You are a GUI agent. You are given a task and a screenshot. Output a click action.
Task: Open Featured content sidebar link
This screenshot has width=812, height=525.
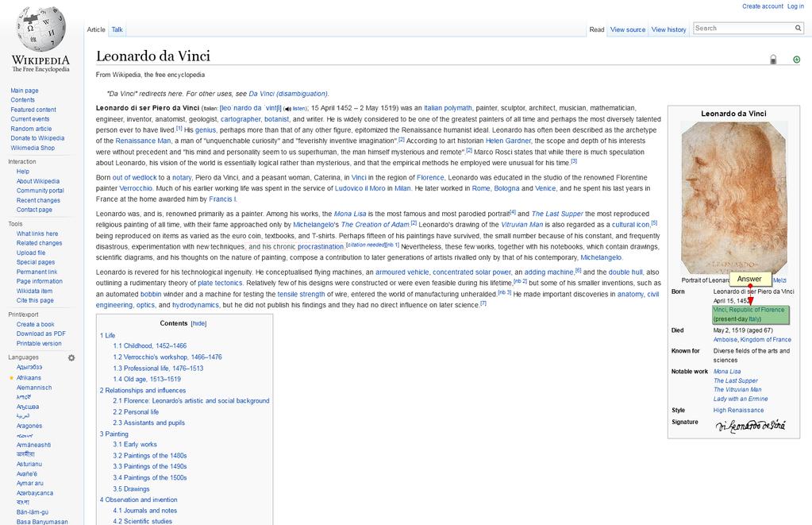pyautogui.click(x=33, y=110)
